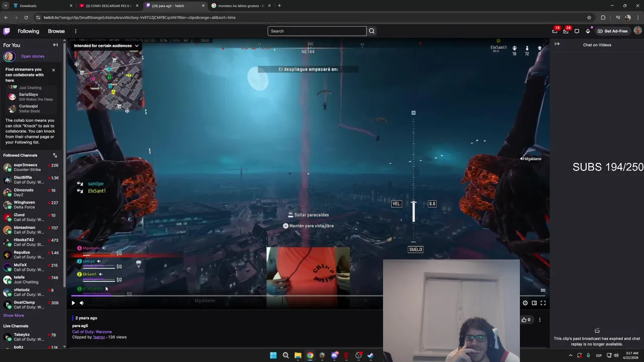The width and height of the screenshot is (644, 362).
Task: Click the search magnifier button
Action: click(x=372, y=31)
